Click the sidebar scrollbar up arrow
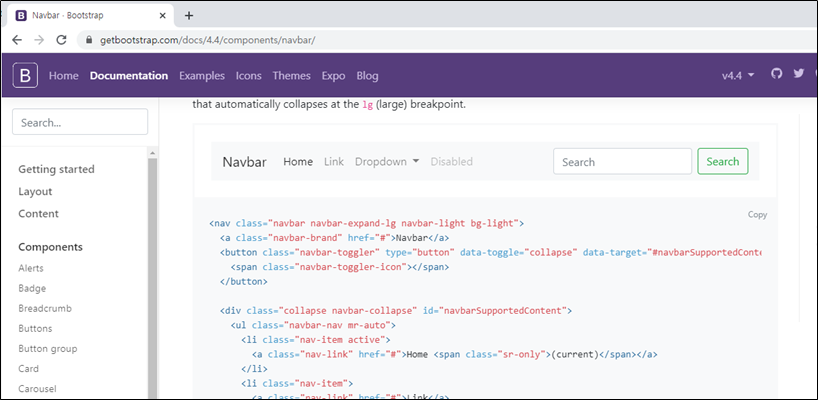Viewport: 818px width, 400px height. tap(152, 153)
